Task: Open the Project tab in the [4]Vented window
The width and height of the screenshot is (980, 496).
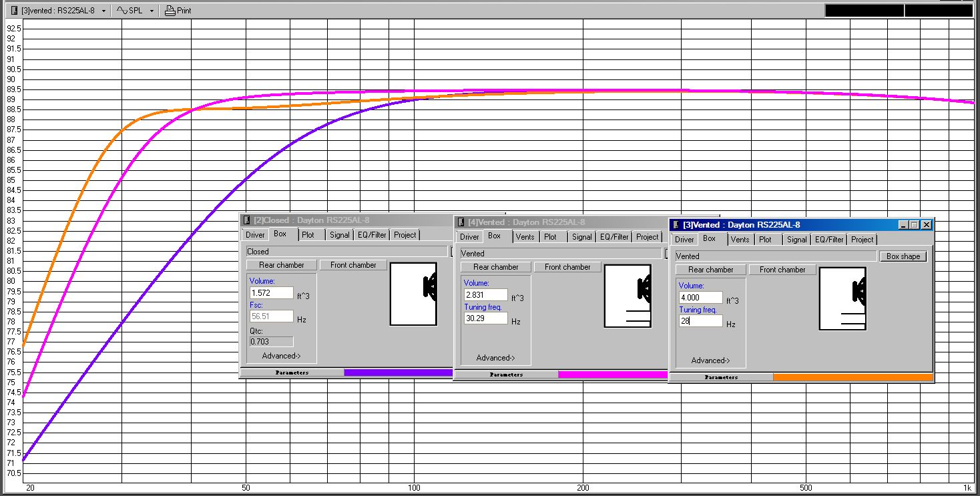Action: pos(647,237)
